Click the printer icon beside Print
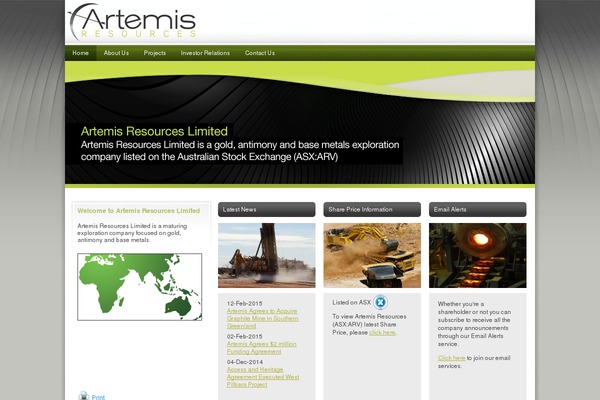Image resolution: width=600 pixels, height=400 pixels. click(83, 396)
